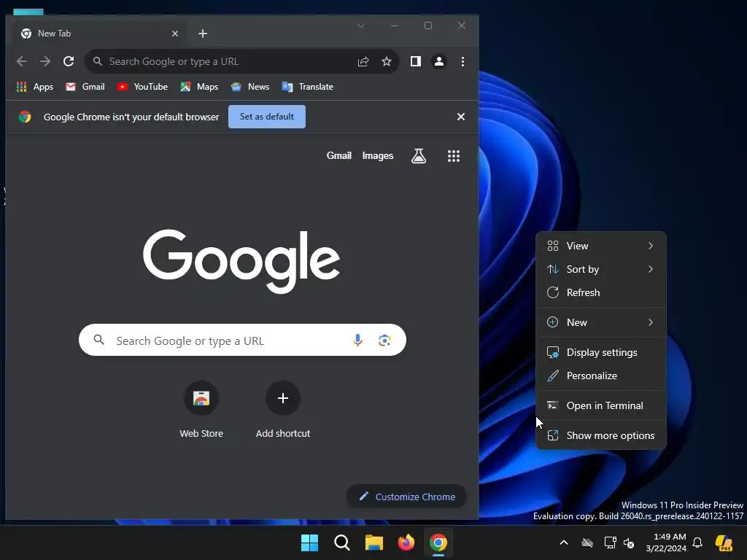747x560 pixels.
Task: Open the YouTube bookmark
Action: pos(142,87)
